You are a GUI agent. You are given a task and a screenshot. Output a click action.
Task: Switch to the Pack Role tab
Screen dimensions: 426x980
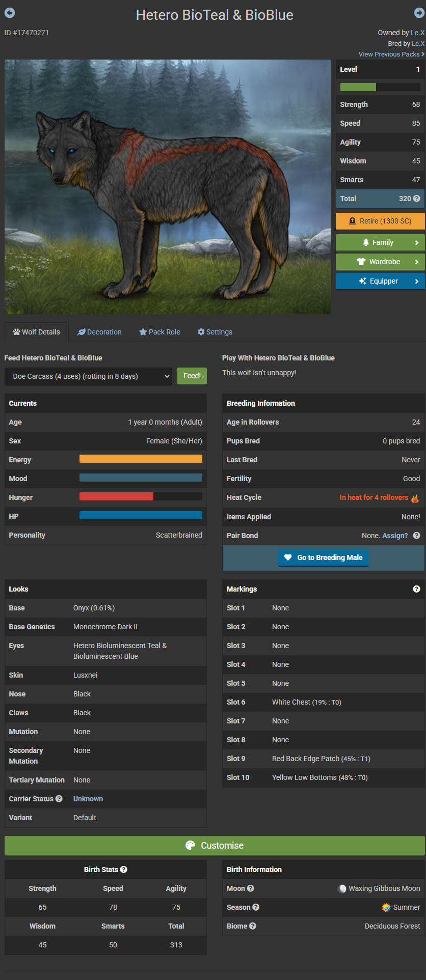coord(159,332)
